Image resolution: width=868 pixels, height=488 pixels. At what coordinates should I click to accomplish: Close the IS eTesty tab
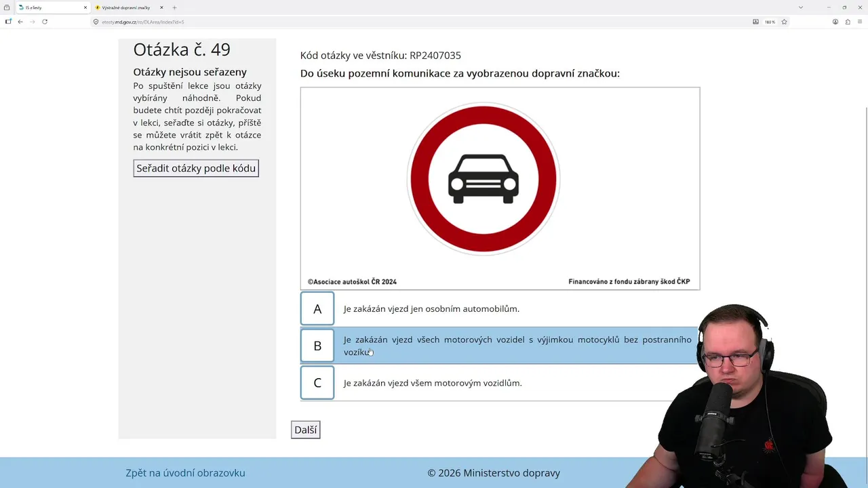pyautogui.click(x=85, y=7)
